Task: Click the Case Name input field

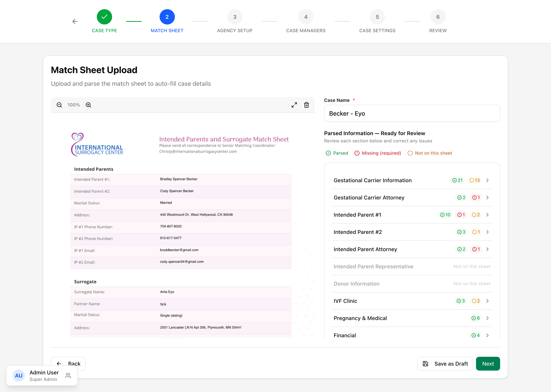Action: (x=412, y=114)
